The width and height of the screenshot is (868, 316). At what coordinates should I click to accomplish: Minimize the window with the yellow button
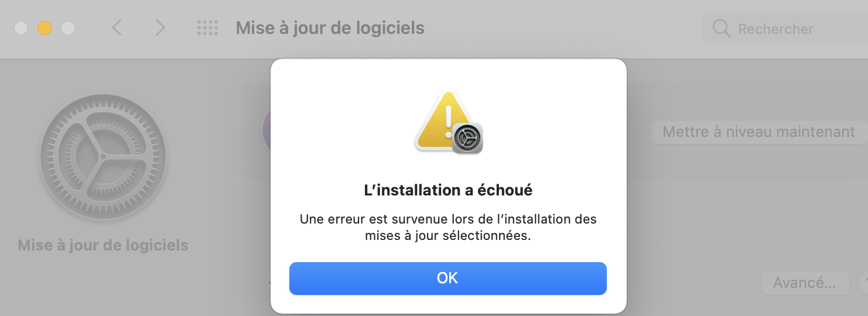coord(45,28)
